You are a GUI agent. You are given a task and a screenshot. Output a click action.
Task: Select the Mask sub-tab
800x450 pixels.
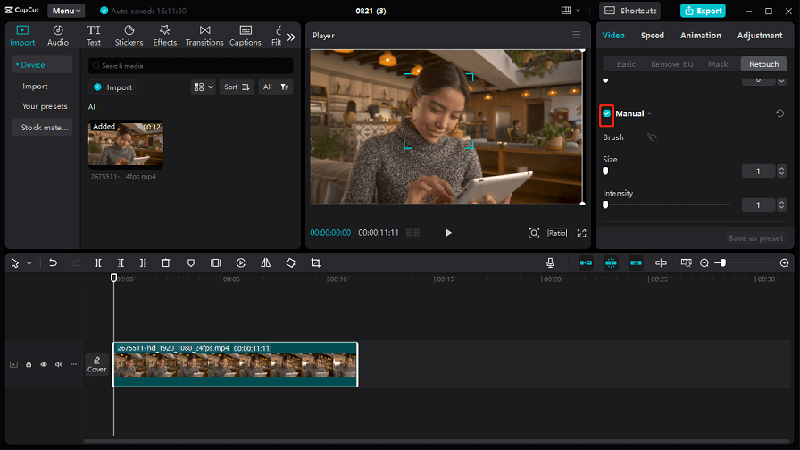[x=718, y=64]
